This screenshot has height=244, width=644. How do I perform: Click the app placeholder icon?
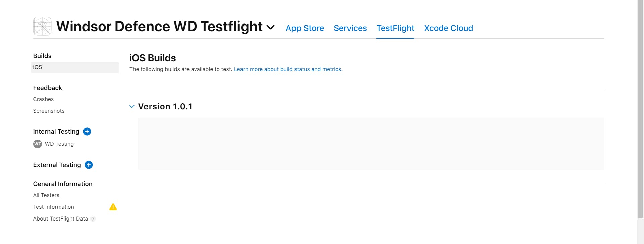pos(42,26)
